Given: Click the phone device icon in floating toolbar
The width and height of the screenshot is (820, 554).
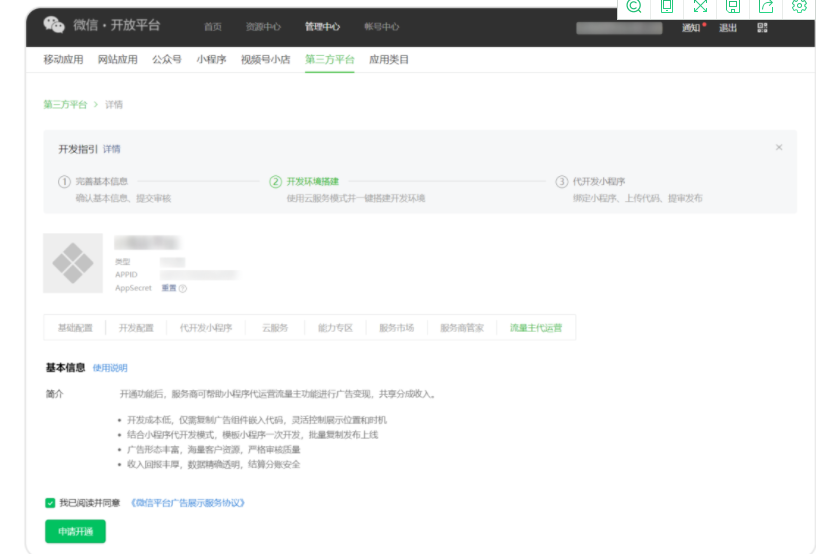Looking at the screenshot, I should (x=667, y=6).
